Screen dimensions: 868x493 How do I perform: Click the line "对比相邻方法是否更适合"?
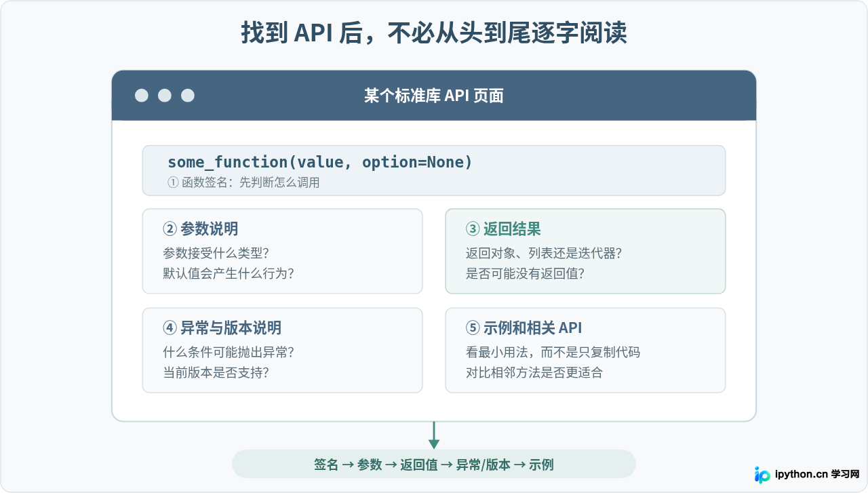[x=534, y=372]
